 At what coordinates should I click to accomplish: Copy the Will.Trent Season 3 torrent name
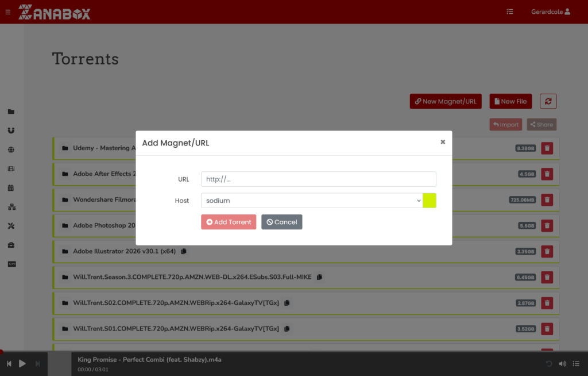(x=320, y=277)
